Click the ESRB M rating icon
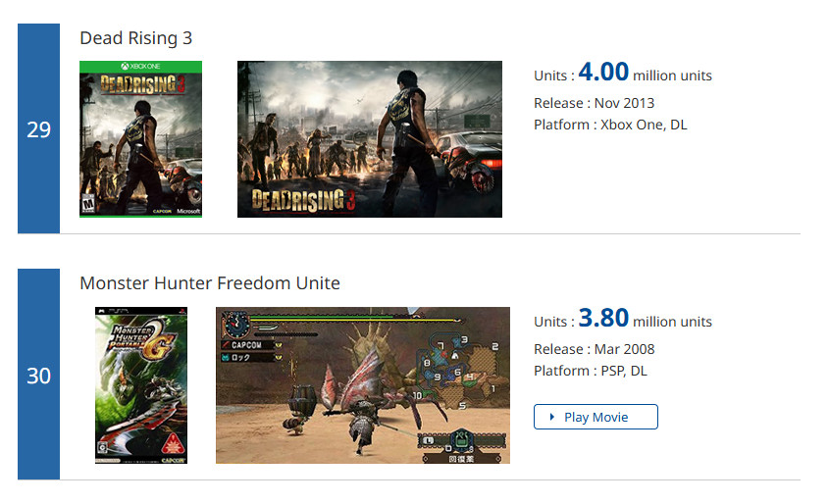829x504 pixels. click(x=87, y=204)
